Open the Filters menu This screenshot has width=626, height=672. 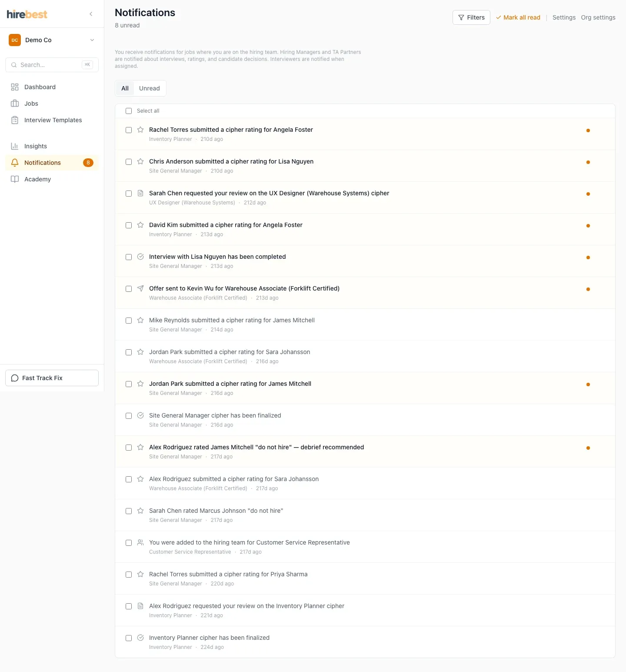[x=471, y=17]
